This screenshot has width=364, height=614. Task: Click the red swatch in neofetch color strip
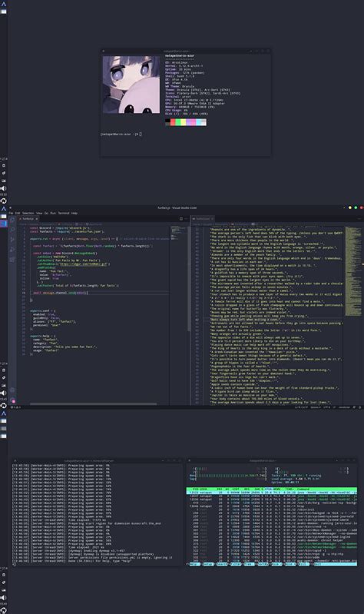[x=173, y=122]
